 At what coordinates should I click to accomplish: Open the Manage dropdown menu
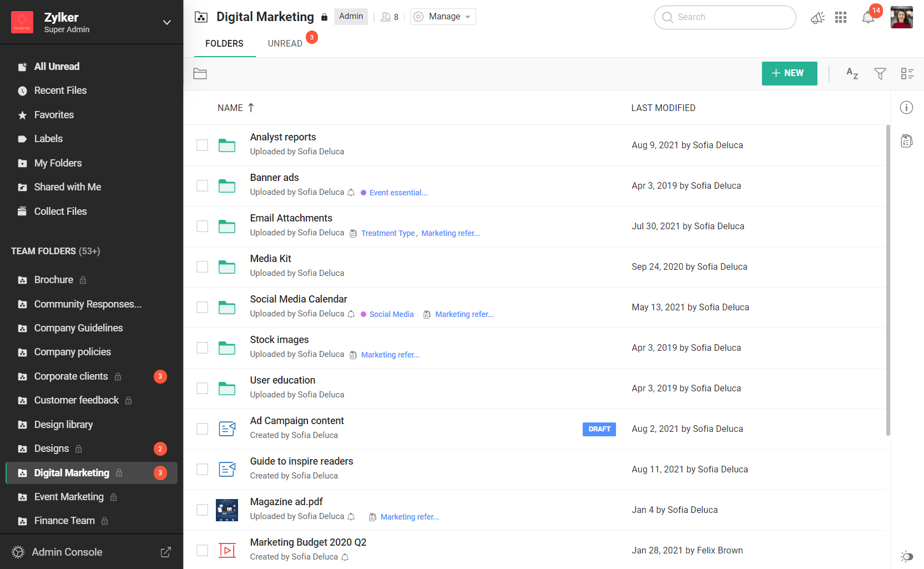(x=443, y=17)
